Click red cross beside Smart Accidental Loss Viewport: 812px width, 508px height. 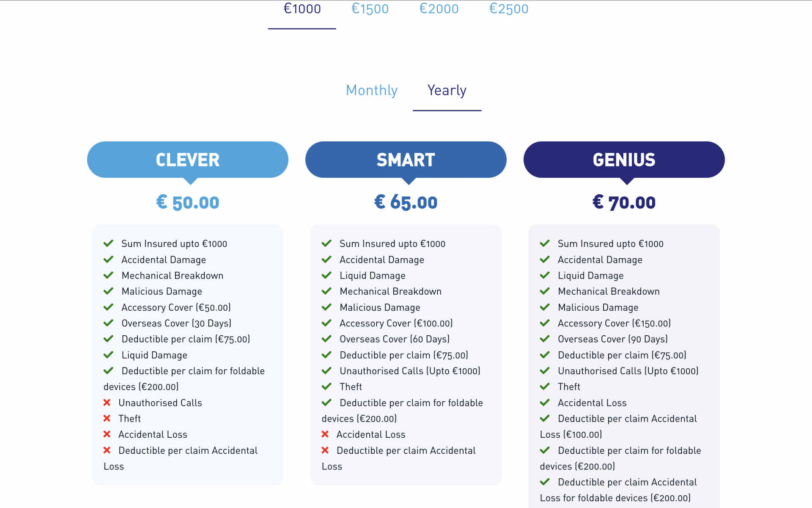325,434
